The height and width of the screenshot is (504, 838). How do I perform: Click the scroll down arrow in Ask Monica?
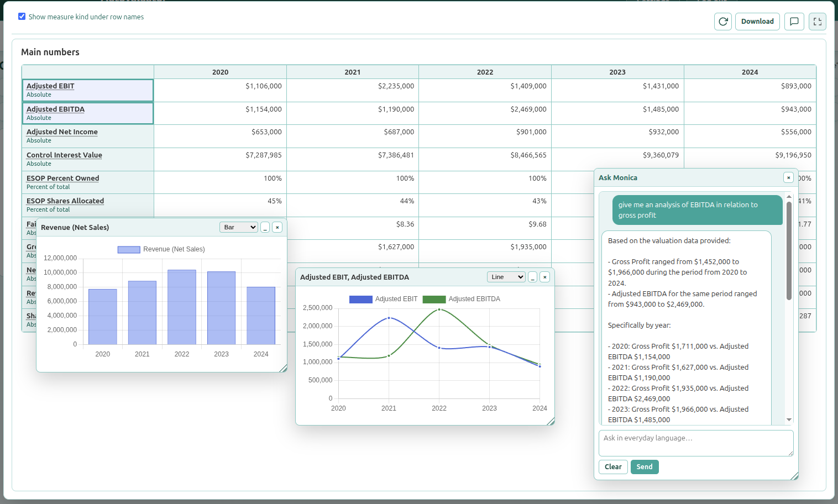(x=789, y=420)
